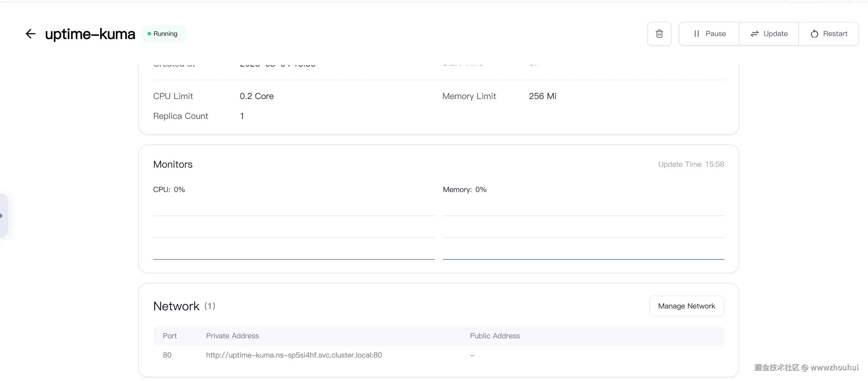Click the Update button
868x381 pixels.
(x=769, y=34)
